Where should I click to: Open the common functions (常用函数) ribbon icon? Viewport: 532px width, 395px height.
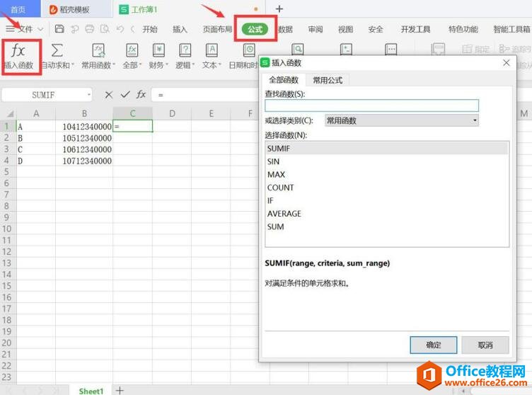pyautogui.click(x=98, y=50)
